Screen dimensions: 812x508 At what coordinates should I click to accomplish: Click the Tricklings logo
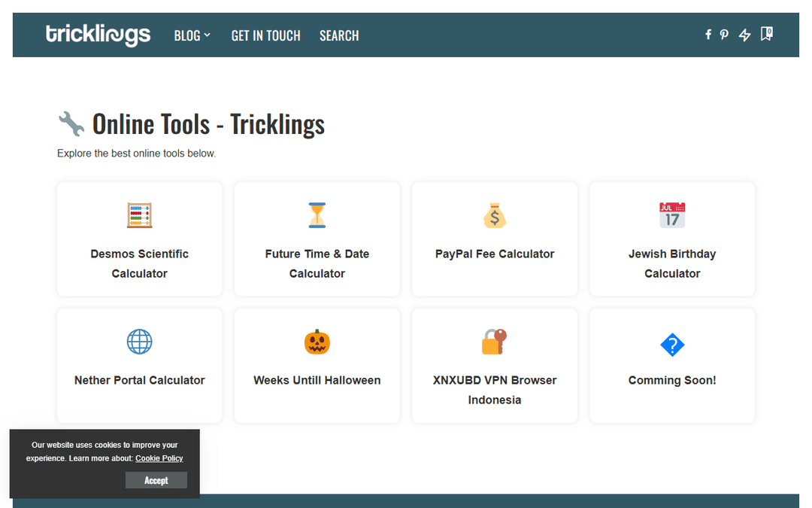[x=98, y=35]
